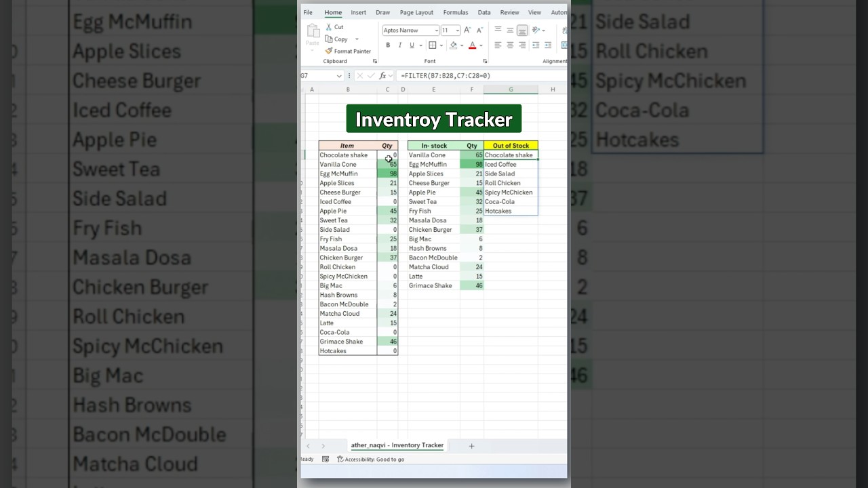Click next sheet navigation arrow

pyautogui.click(x=323, y=446)
